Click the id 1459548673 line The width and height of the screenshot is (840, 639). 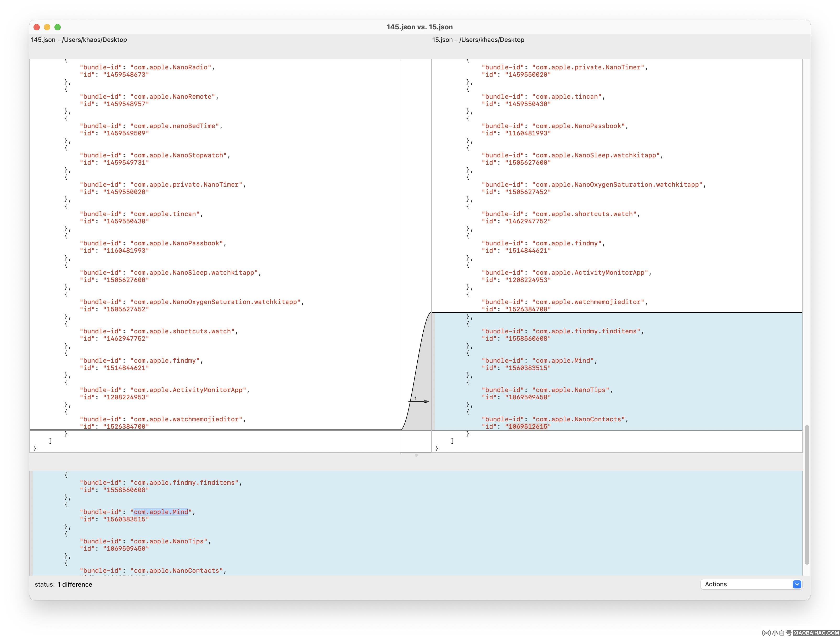coord(114,75)
